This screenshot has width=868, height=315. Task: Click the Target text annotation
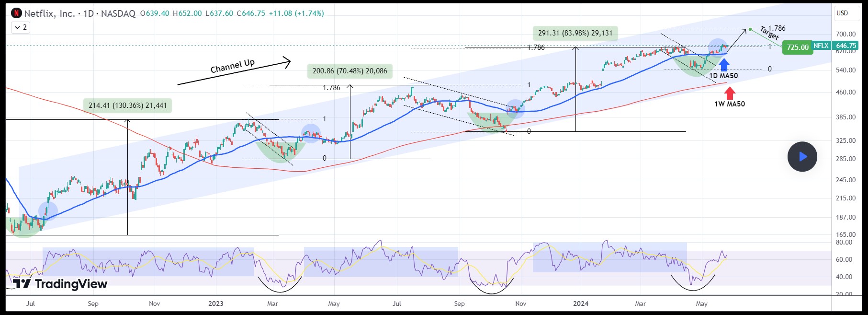pos(769,33)
